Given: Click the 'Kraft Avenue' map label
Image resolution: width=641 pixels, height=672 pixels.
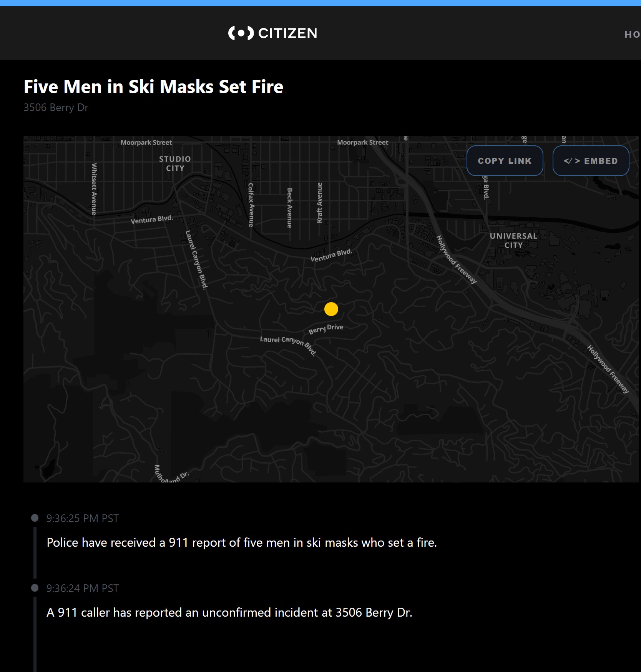Looking at the screenshot, I should (319, 203).
